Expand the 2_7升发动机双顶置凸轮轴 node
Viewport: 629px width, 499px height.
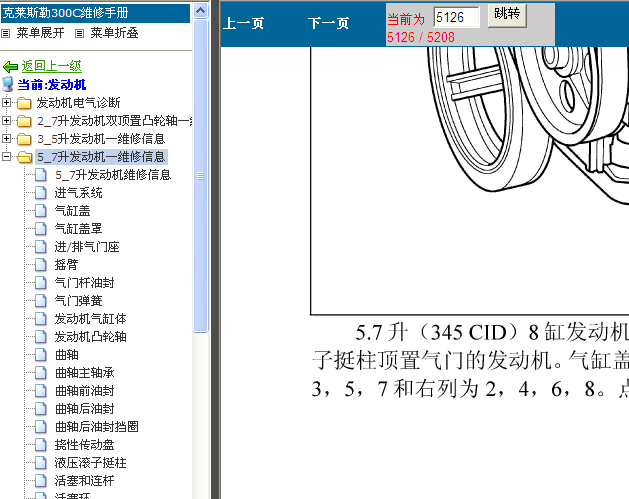(x=6, y=120)
